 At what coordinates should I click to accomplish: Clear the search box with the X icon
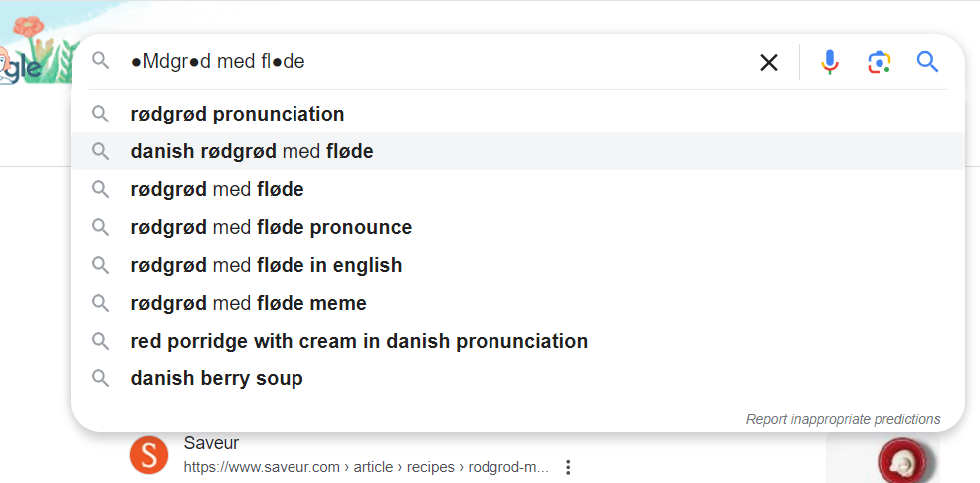(769, 63)
